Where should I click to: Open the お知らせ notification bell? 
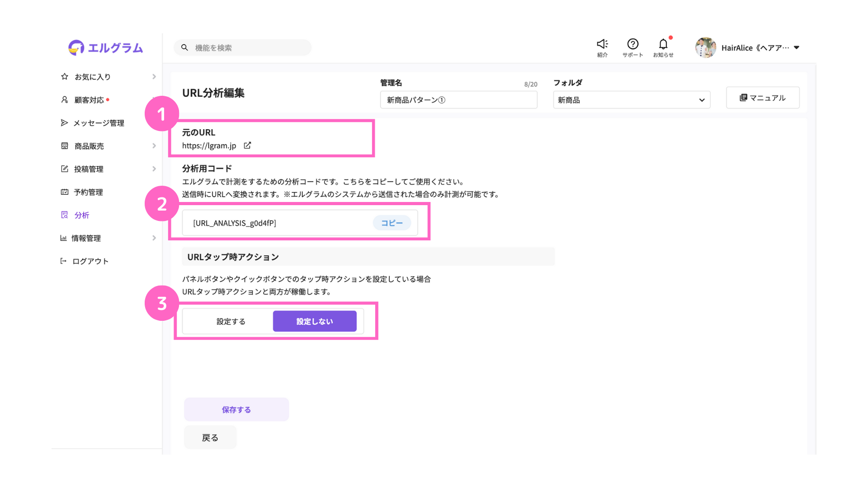pos(663,44)
